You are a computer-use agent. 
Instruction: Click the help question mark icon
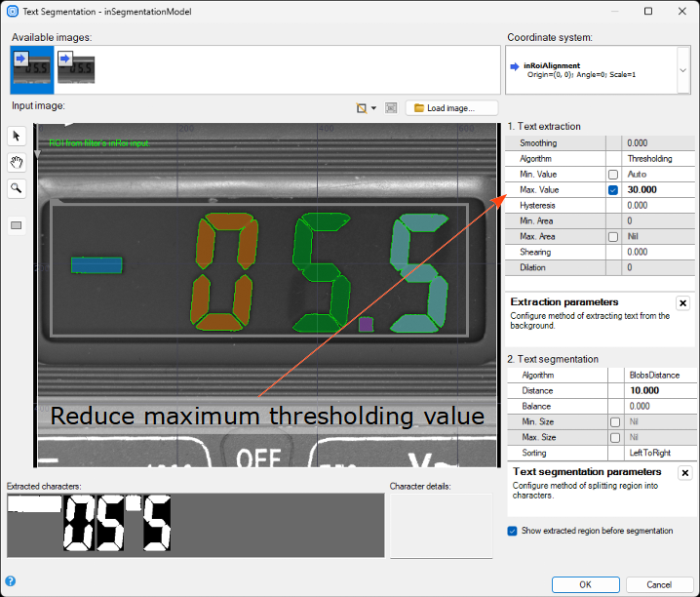tap(11, 581)
